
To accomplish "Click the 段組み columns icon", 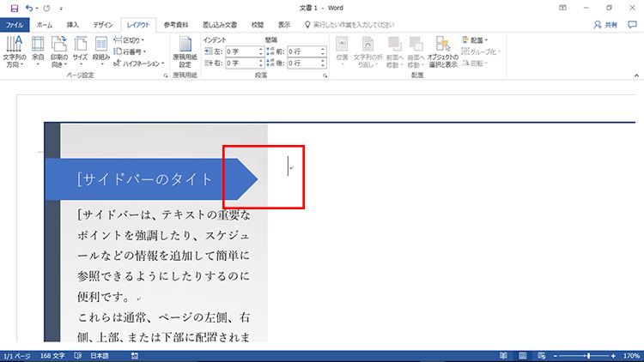I will [x=101, y=51].
